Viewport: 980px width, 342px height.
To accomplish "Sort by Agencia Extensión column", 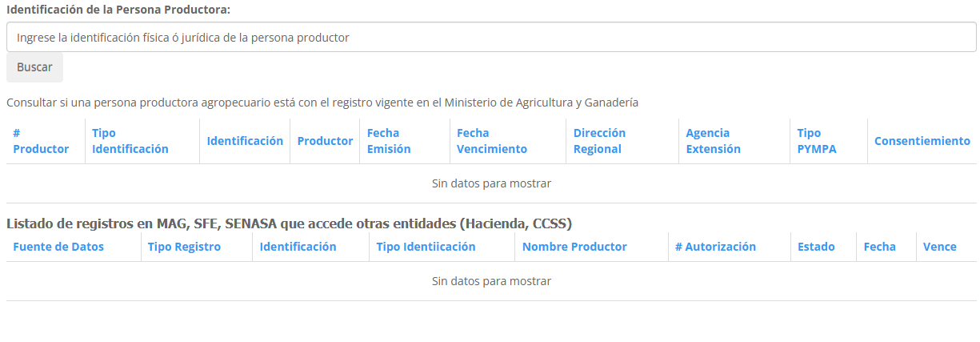I will coord(713,141).
